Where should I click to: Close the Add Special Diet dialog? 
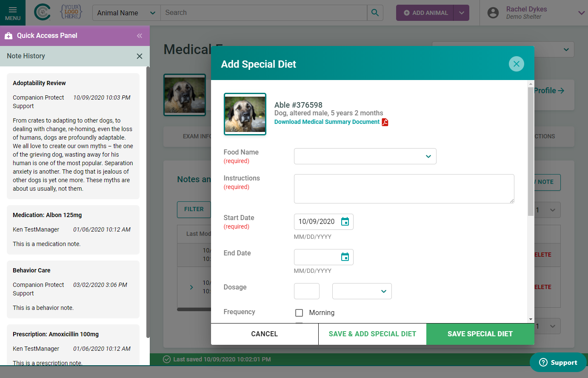(x=516, y=64)
